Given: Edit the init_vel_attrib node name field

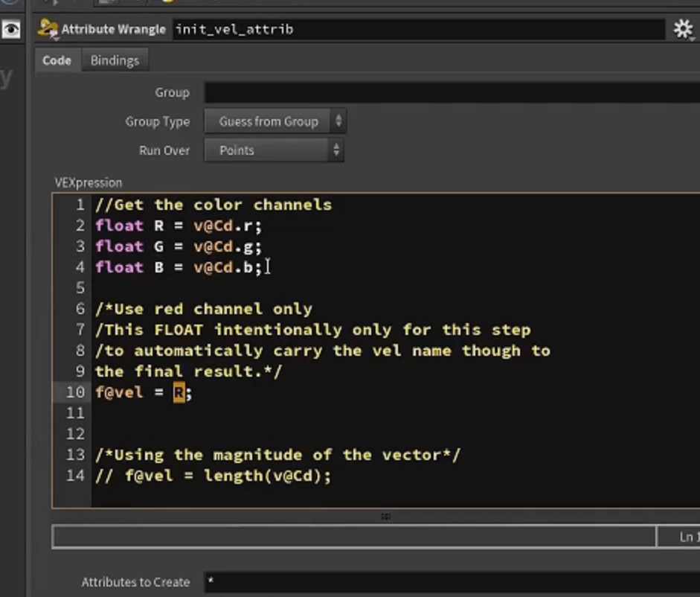Looking at the screenshot, I should pyautogui.click(x=419, y=30).
